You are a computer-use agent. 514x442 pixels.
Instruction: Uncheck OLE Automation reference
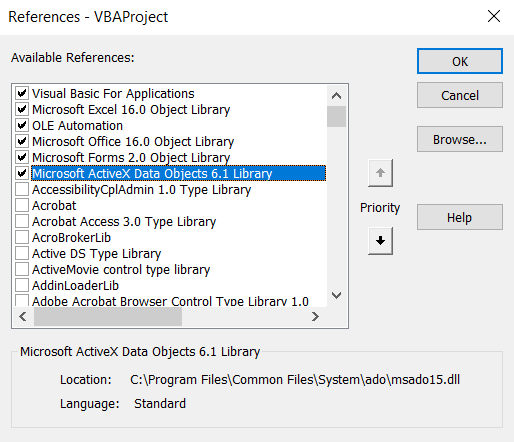(22, 125)
